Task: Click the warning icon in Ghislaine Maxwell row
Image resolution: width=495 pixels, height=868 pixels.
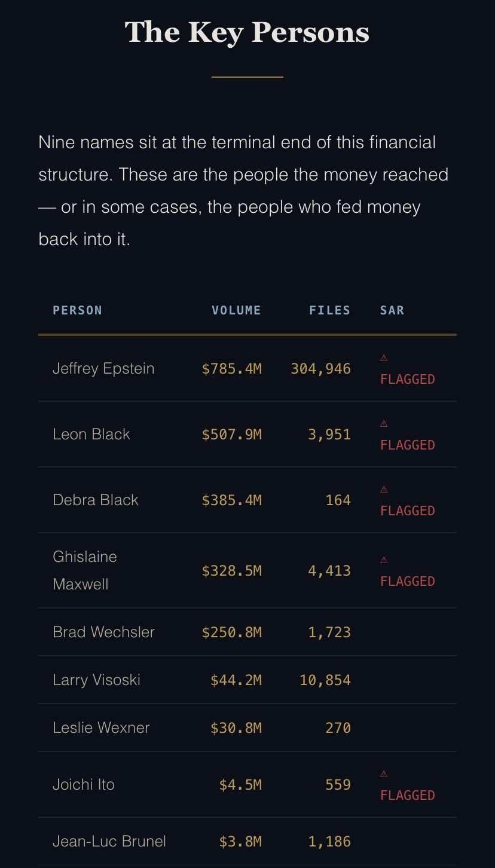Action: pos(384,560)
